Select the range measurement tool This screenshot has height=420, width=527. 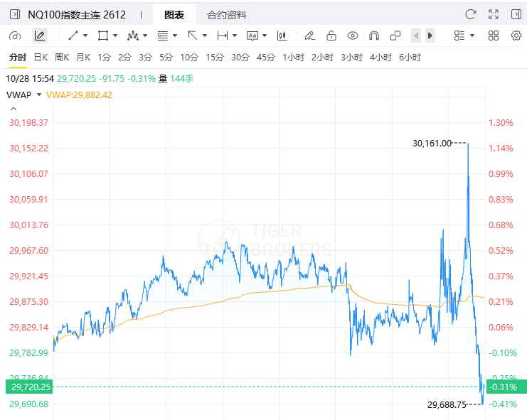coord(223,36)
